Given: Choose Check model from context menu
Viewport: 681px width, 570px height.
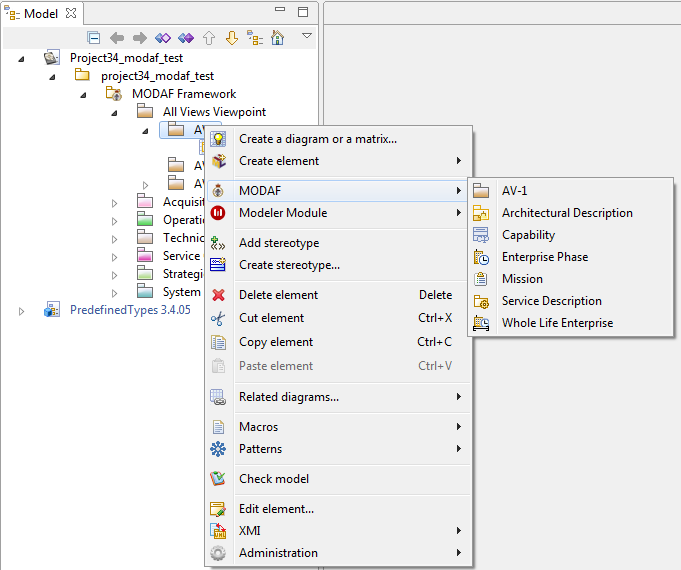Looking at the screenshot, I should [x=339, y=479].
